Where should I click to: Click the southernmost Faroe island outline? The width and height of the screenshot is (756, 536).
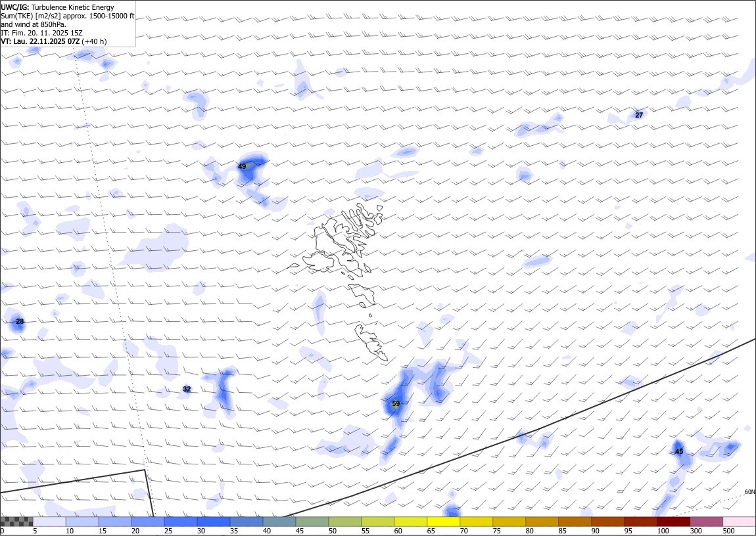pos(371,342)
